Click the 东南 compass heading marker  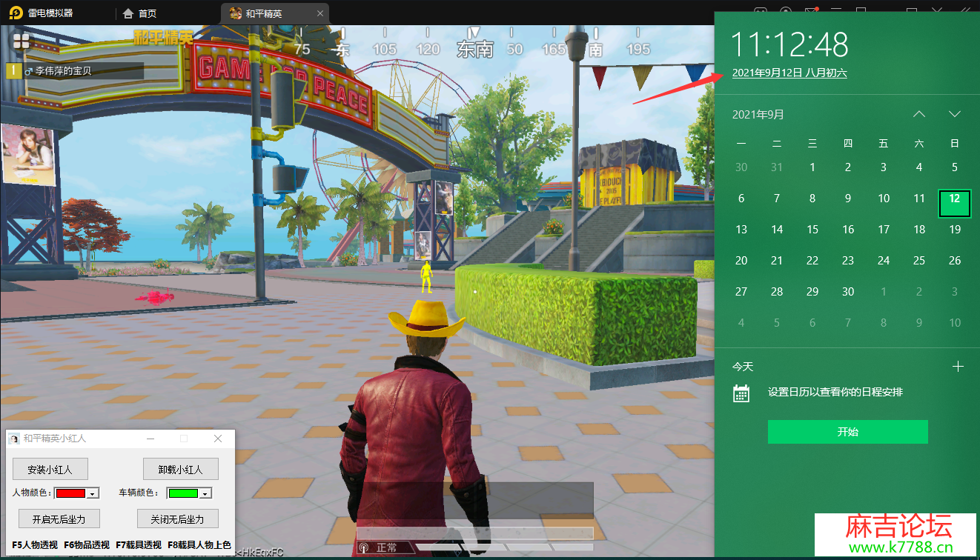[475, 49]
